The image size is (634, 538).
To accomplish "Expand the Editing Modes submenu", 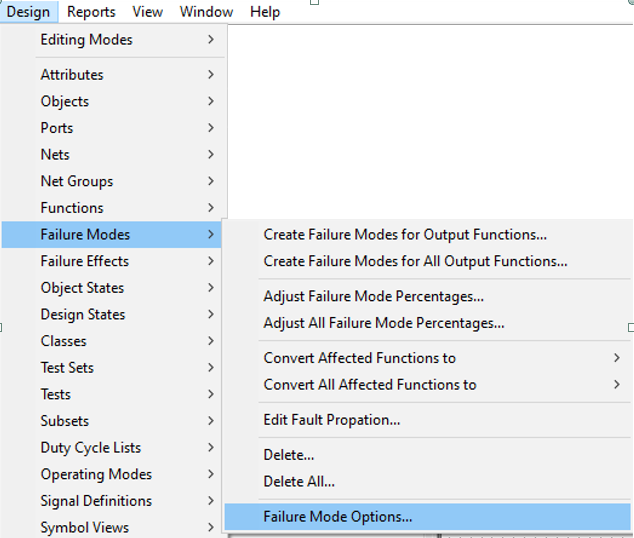I will [112, 40].
